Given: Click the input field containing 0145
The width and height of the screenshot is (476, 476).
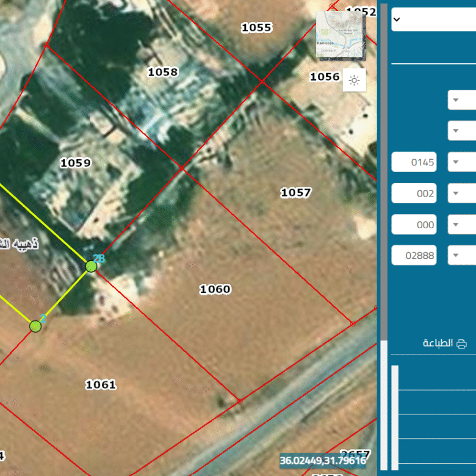Looking at the screenshot, I should coord(414,162).
